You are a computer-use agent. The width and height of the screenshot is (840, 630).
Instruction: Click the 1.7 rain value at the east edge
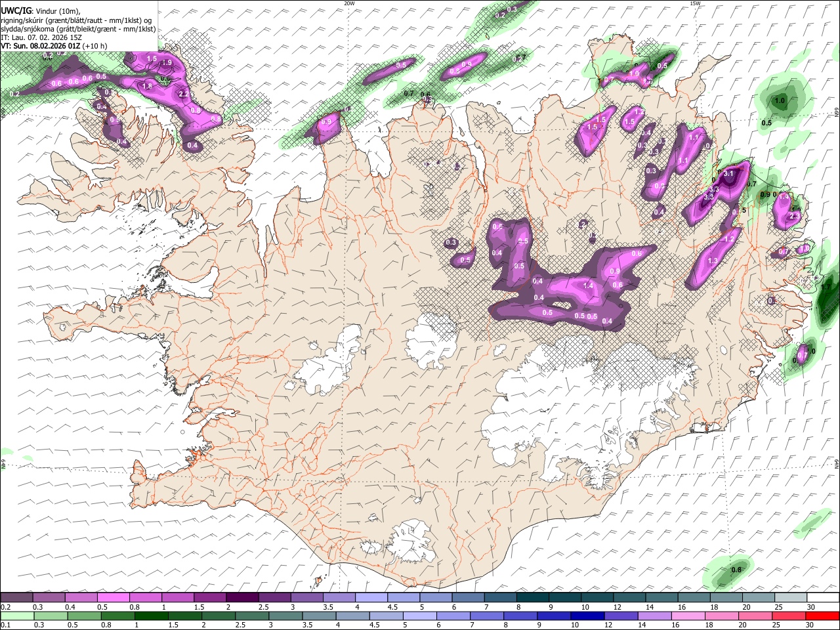tap(826, 287)
